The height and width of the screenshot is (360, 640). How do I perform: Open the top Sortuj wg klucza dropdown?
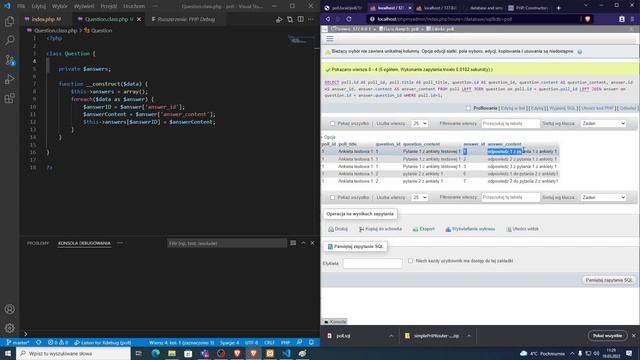point(603,123)
